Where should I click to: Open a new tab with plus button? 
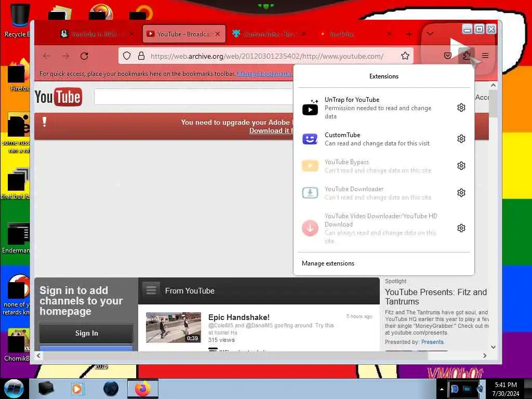tap(409, 34)
